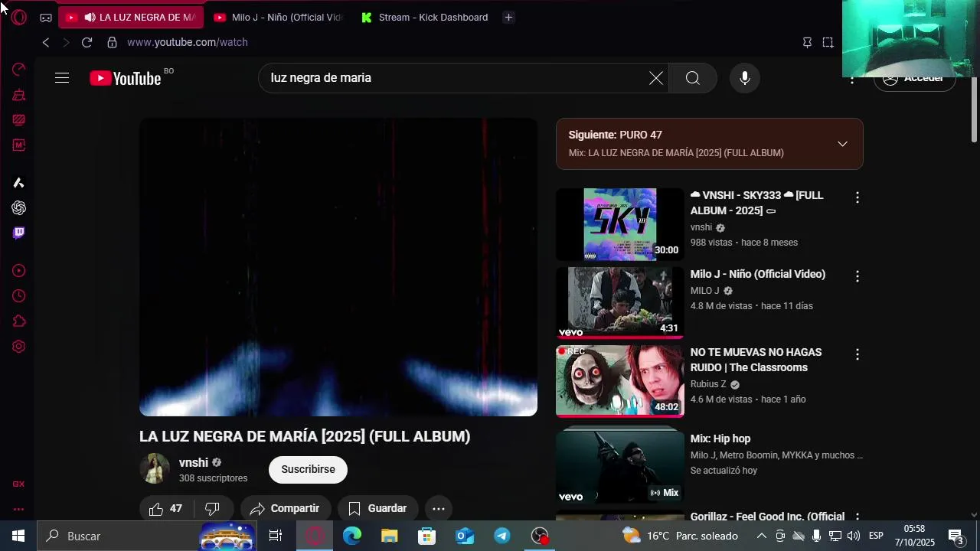This screenshot has width=980, height=551.
Task: Open ChatGPT from the sidebar
Action: click(19, 208)
